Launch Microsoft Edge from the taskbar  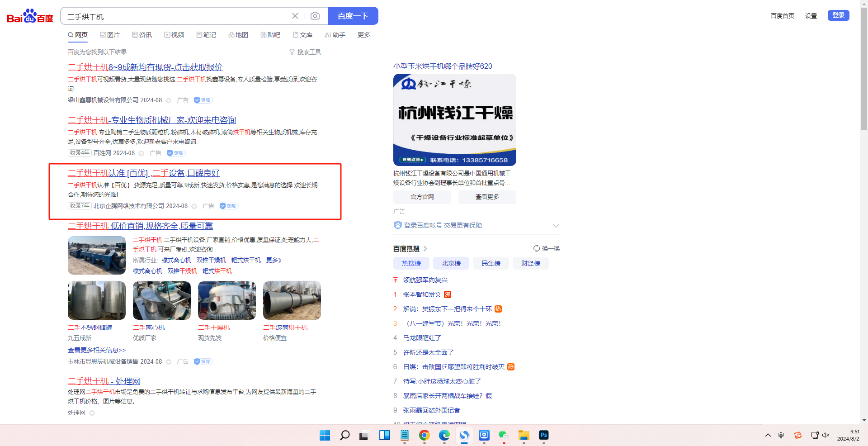(x=444, y=435)
